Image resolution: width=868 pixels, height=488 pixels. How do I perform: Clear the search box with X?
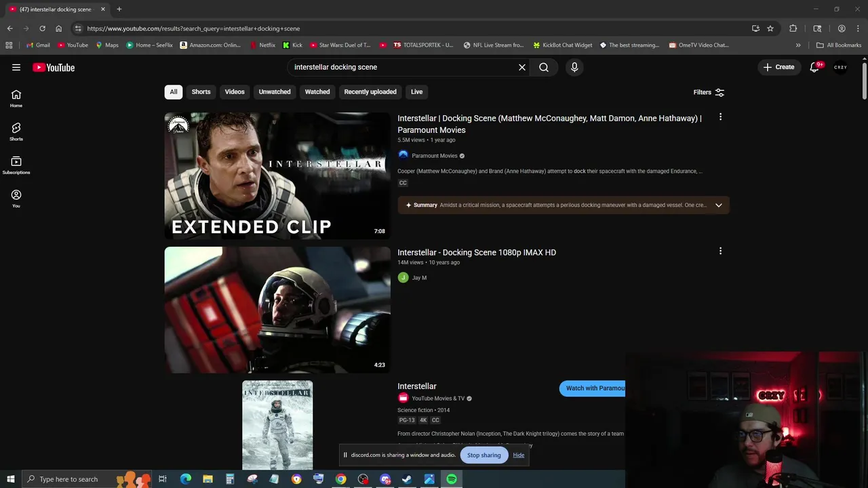(522, 67)
